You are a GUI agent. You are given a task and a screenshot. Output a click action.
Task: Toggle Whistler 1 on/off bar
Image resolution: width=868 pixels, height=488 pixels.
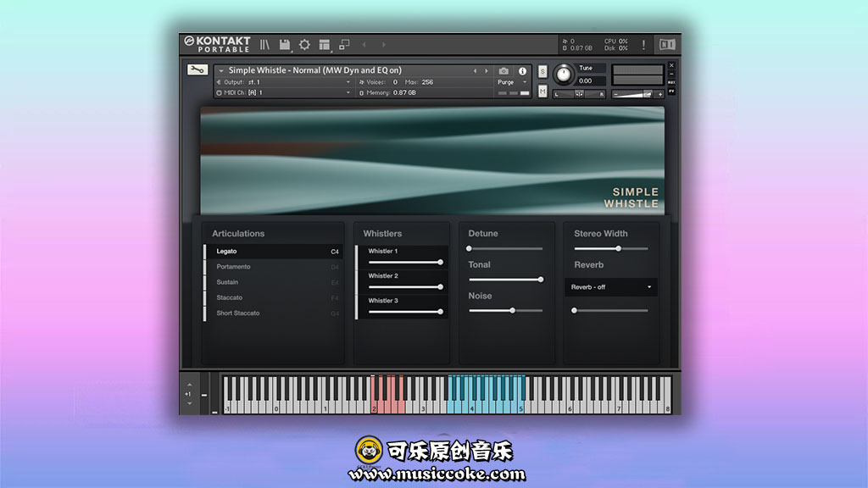coord(357,258)
